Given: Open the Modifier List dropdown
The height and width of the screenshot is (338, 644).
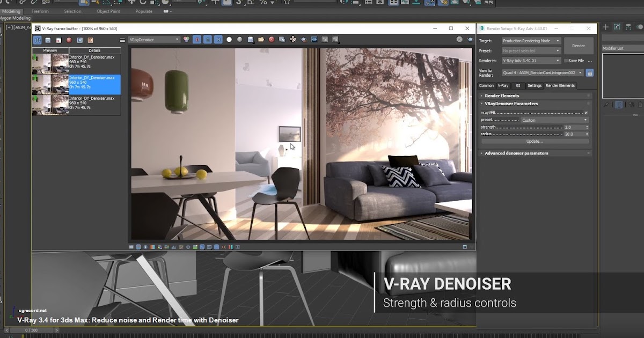Looking at the screenshot, I should (623, 48).
